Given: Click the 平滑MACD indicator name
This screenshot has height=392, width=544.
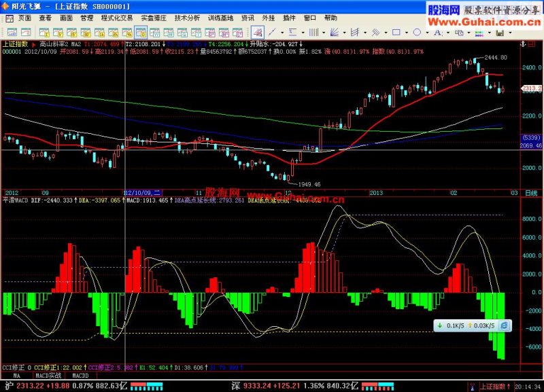Looking at the screenshot, I should click(x=15, y=200).
